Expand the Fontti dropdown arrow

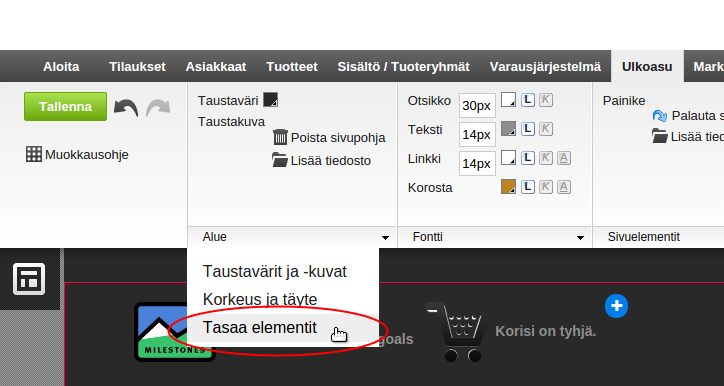point(580,237)
